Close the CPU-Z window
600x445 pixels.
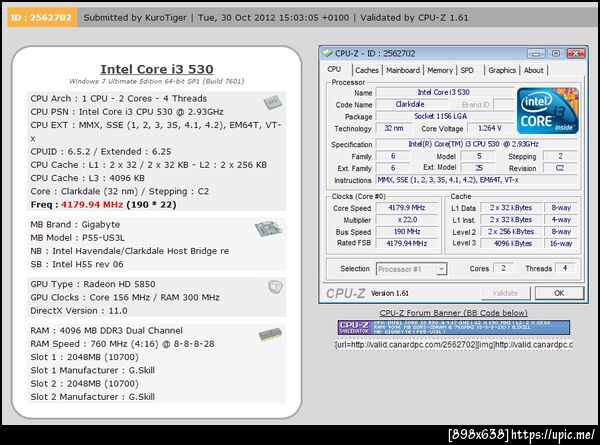[576, 54]
